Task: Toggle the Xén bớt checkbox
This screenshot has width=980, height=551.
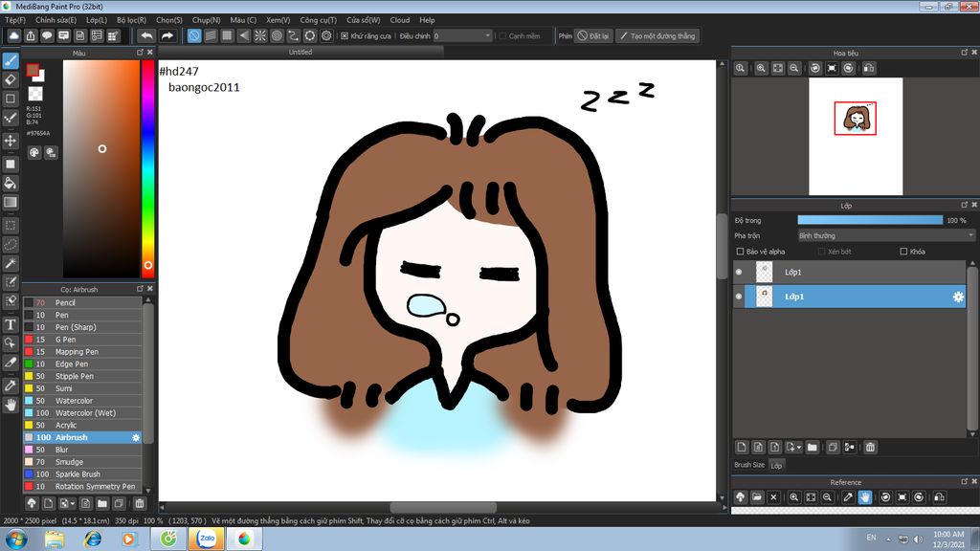Action: [x=821, y=252]
